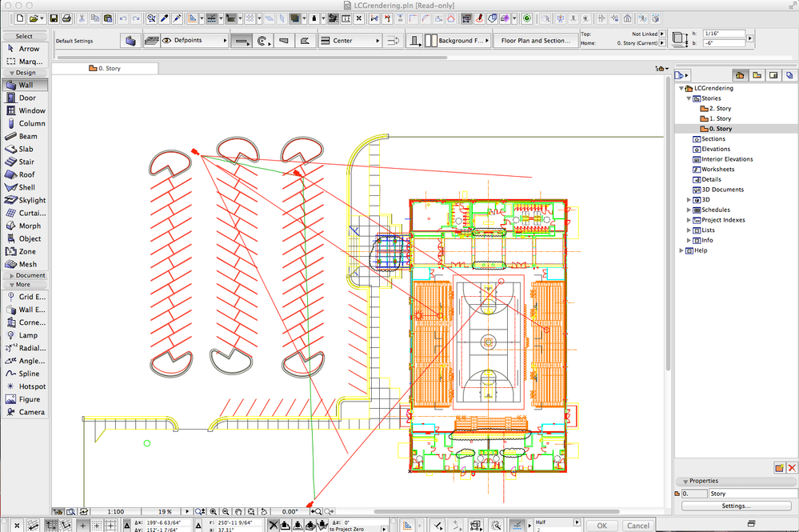
Task: Pick the Skylight tool
Action: (x=26, y=200)
